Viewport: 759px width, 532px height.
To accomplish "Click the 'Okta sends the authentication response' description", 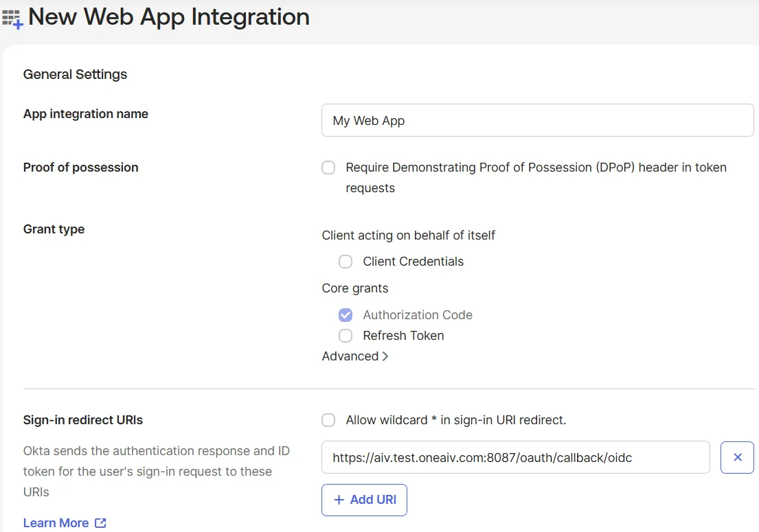I will pos(157,472).
